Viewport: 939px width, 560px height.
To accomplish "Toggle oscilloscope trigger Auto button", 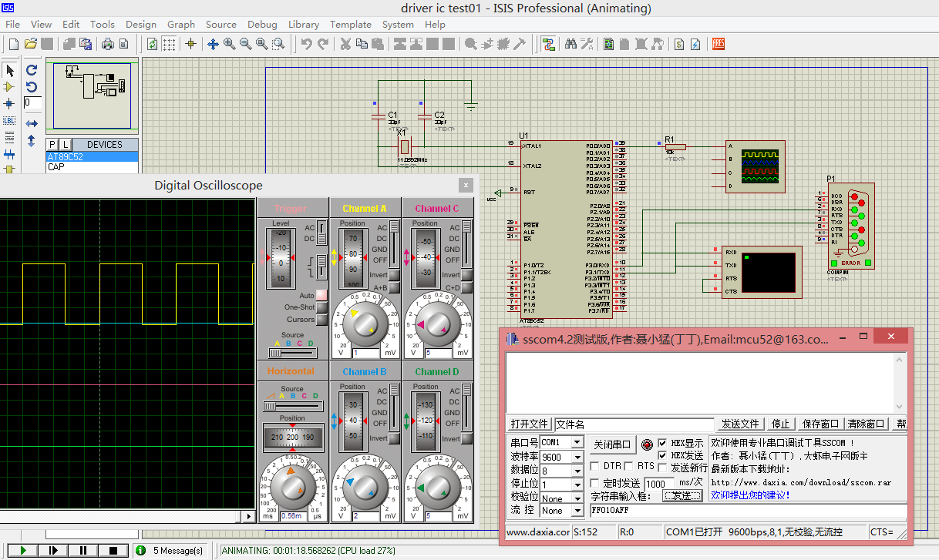I will (322, 295).
